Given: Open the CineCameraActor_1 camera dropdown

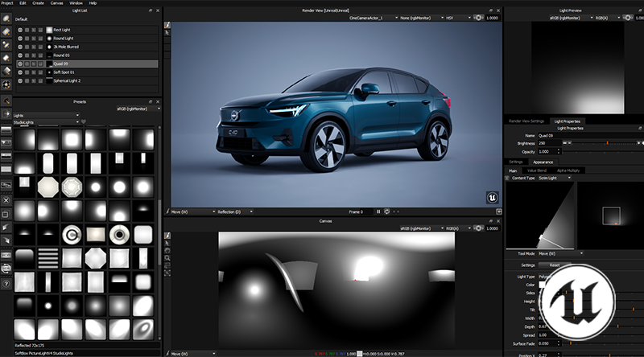Looking at the screenshot, I should coord(374,18).
